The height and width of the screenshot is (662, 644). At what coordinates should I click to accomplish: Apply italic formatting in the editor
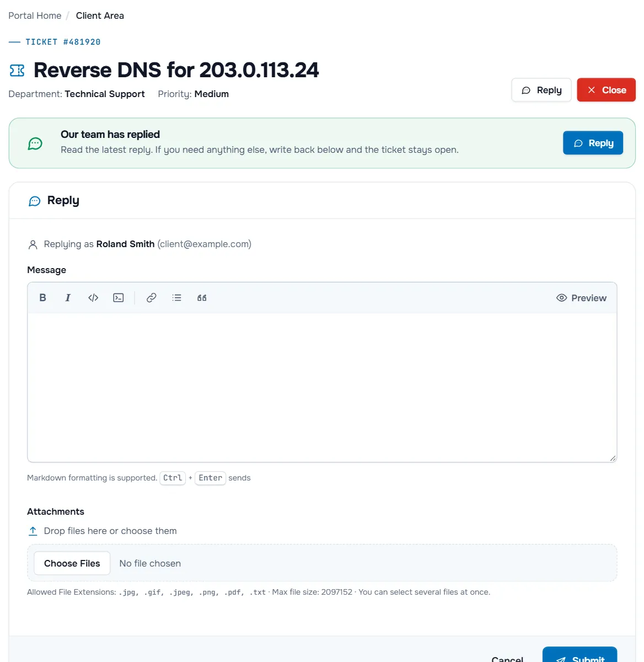(x=68, y=298)
